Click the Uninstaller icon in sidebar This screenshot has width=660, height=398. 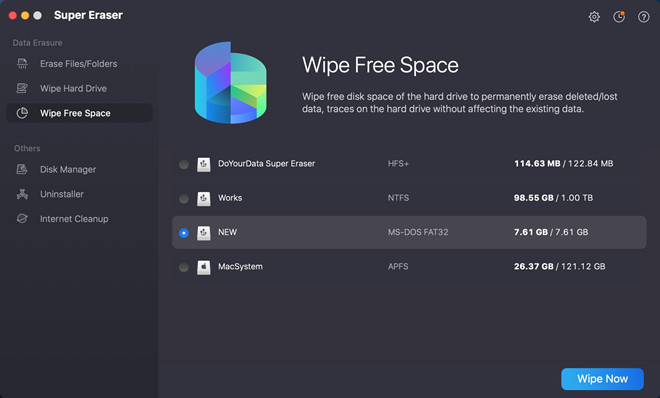pyautogui.click(x=22, y=194)
